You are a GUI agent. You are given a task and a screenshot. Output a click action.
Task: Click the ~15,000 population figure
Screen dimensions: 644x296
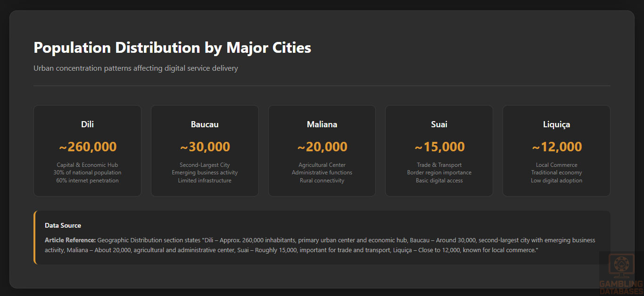439,147
